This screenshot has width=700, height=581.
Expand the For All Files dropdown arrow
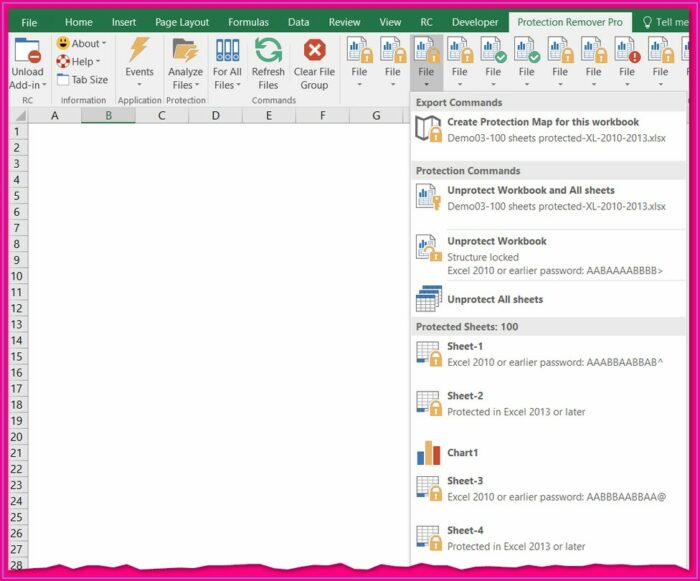[x=238, y=85]
